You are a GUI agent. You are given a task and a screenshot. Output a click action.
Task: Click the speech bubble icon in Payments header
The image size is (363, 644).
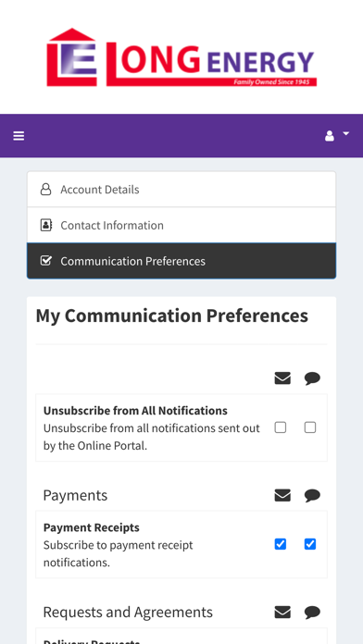[312, 496]
